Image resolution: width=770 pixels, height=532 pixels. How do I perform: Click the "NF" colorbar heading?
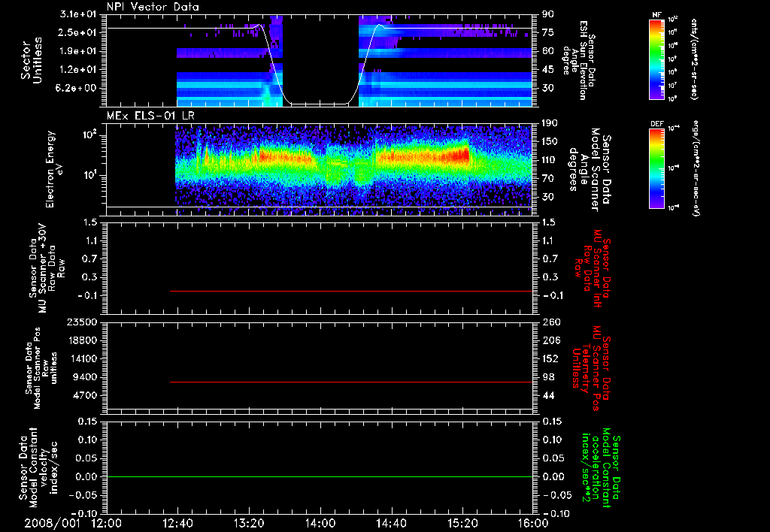click(657, 15)
